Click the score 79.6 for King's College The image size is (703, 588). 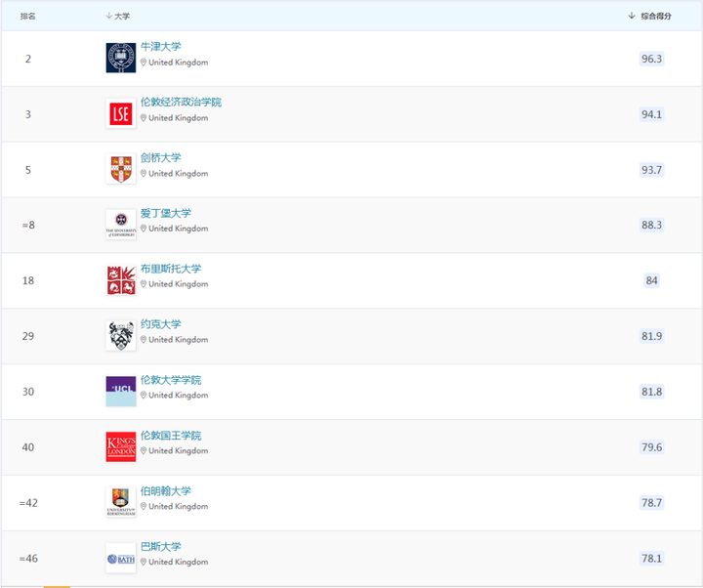[x=651, y=447]
